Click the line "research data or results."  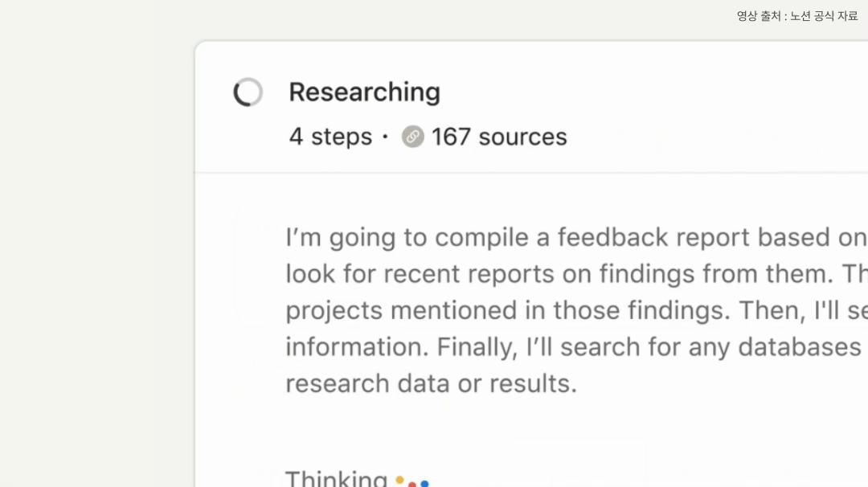coord(432,383)
